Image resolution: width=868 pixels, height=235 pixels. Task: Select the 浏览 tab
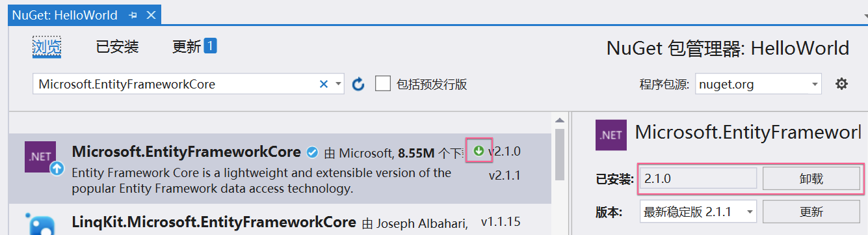(47, 47)
